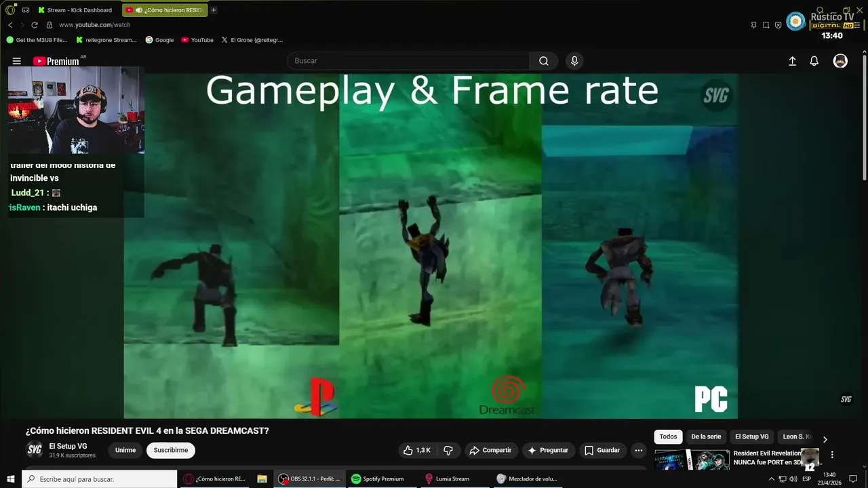Dislike the video
868x488 pixels.
pyautogui.click(x=448, y=450)
